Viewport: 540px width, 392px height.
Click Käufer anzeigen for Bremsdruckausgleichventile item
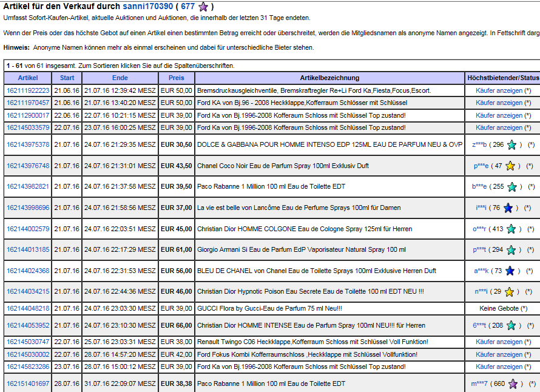[x=499, y=90]
